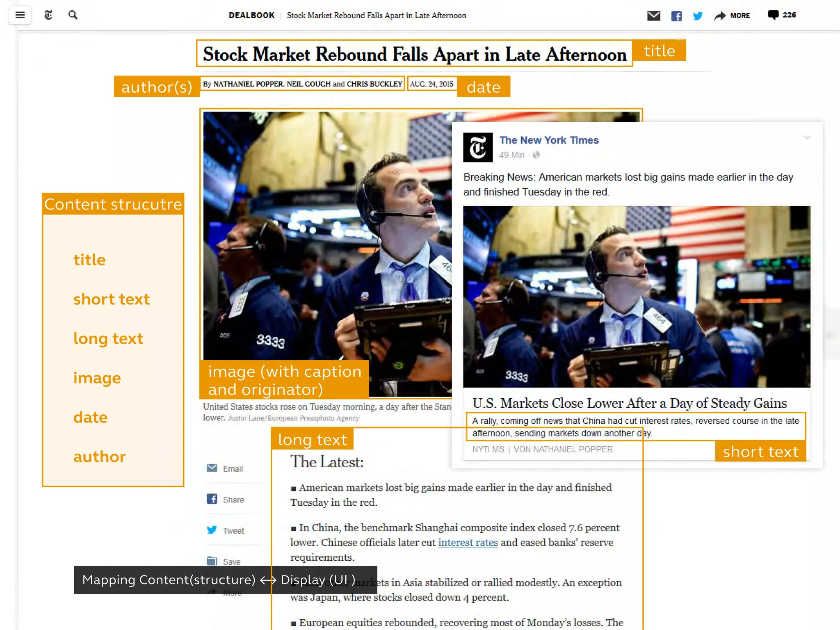The image size is (840, 630).
Task: Follow the 'interest rates' hyperlink
Action: point(468,542)
